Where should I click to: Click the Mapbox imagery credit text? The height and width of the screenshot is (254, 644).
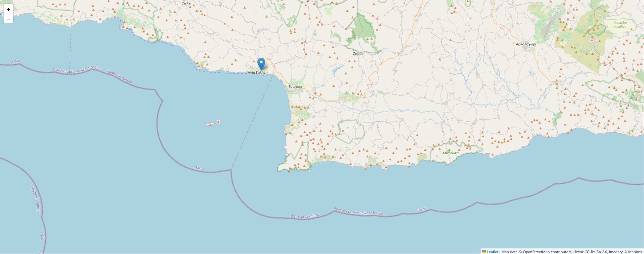click(x=635, y=251)
